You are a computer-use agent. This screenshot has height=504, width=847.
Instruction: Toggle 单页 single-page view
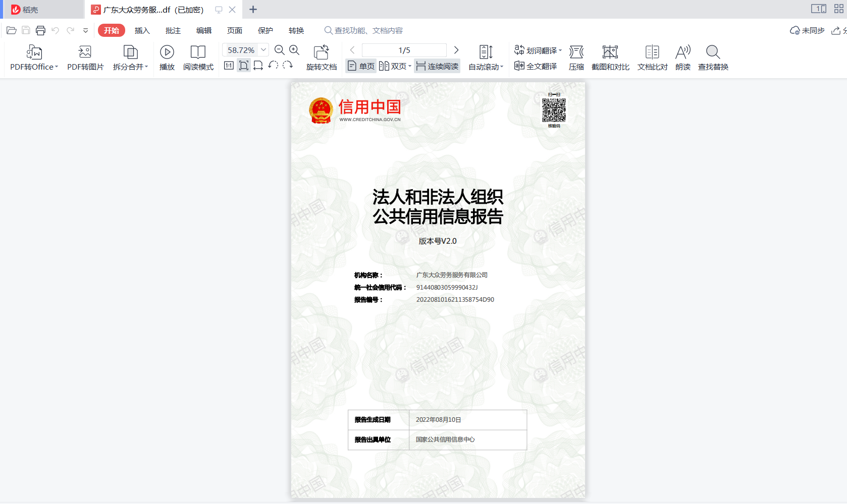tap(360, 66)
